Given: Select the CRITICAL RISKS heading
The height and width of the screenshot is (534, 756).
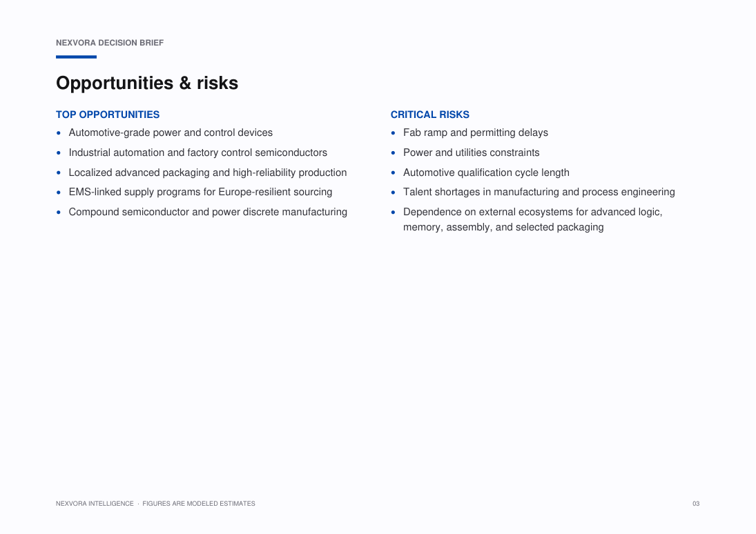Looking at the screenshot, I should 430,115.
